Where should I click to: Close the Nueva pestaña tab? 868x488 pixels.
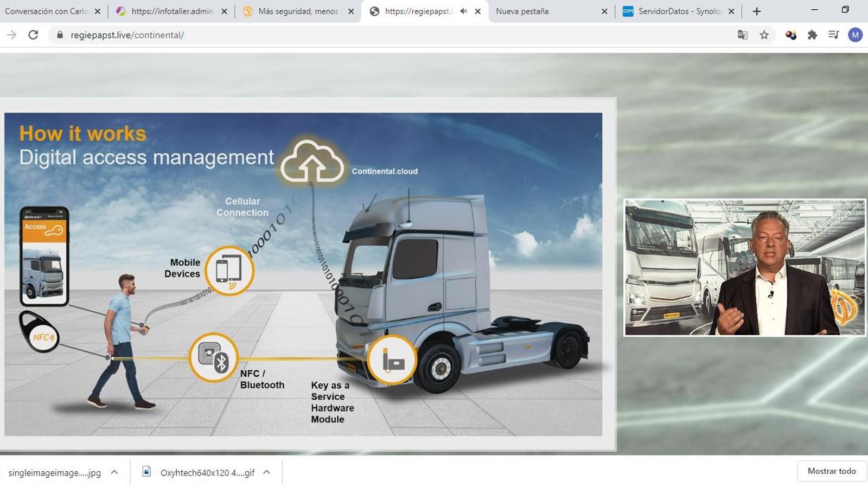[x=604, y=11]
